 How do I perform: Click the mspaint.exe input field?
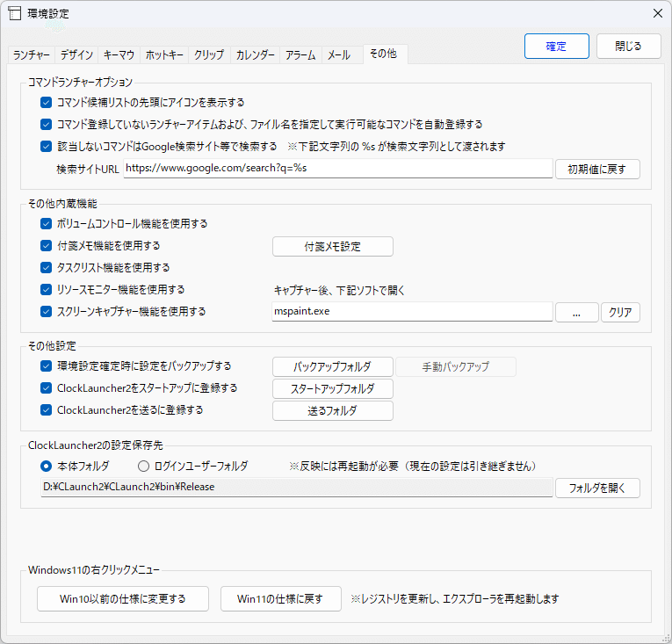tap(412, 311)
